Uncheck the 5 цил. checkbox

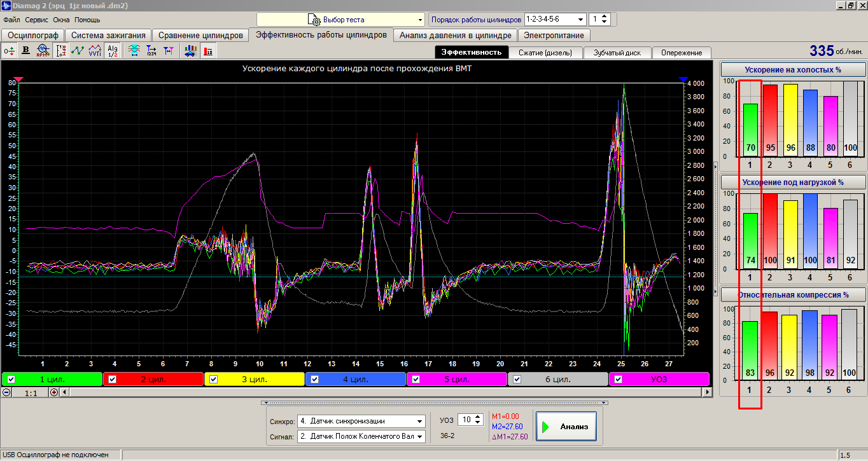pyautogui.click(x=416, y=379)
